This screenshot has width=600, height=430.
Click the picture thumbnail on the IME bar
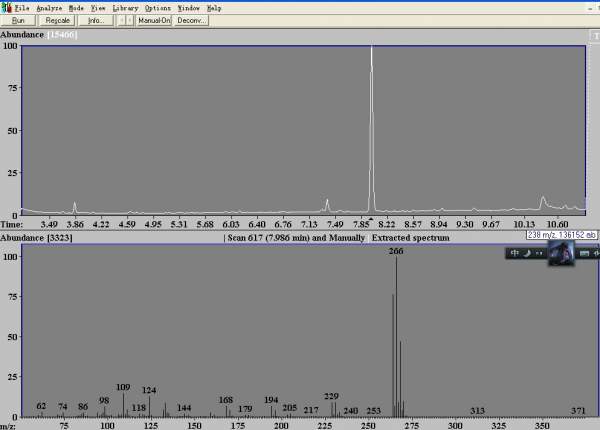pos(561,253)
